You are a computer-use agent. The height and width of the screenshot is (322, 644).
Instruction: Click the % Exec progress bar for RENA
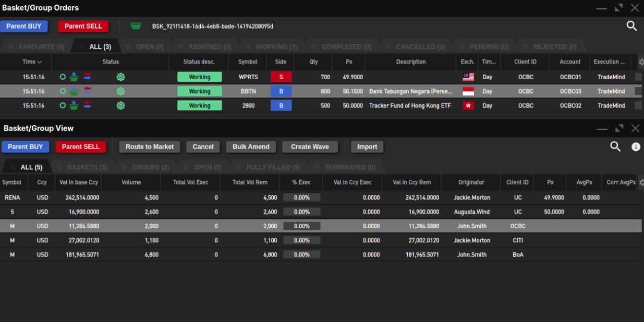click(301, 198)
